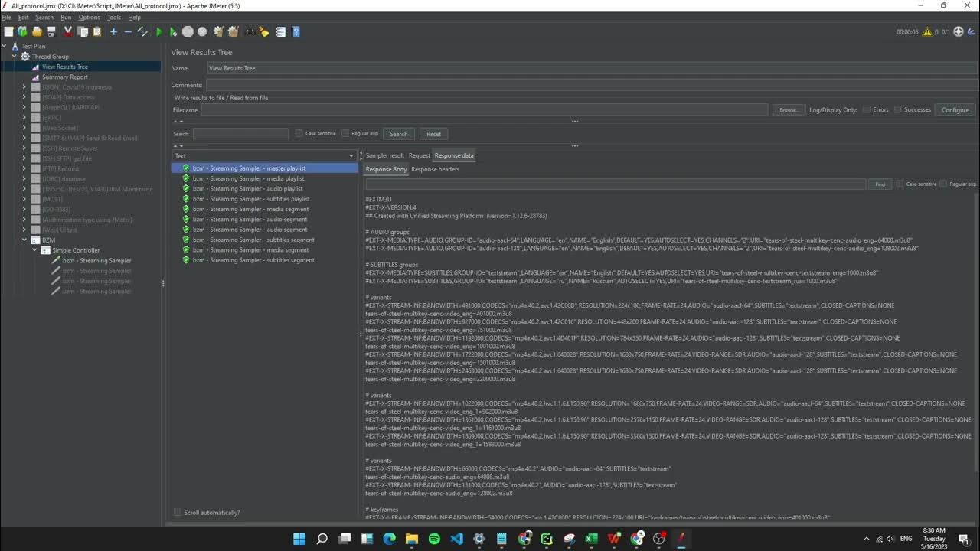Image resolution: width=980 pixels, height=551 pixels.
Task: Click the Find button
Action: tap(880, 184)
